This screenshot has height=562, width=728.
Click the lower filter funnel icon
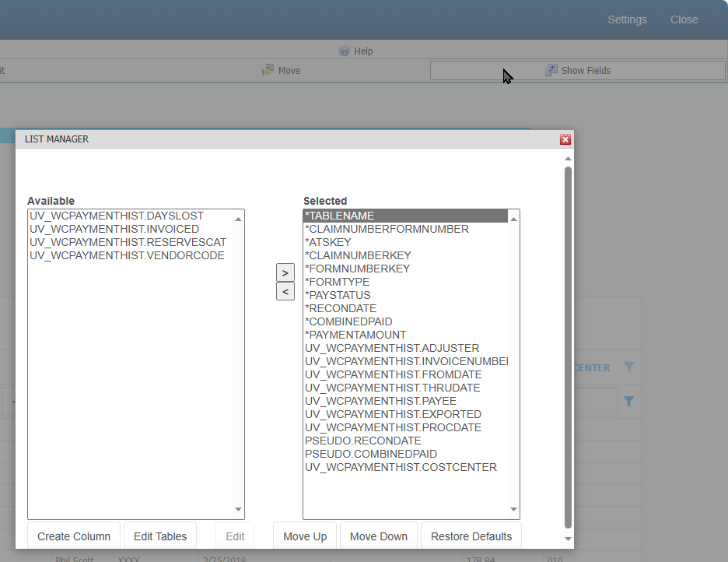[x=629, y=402]
